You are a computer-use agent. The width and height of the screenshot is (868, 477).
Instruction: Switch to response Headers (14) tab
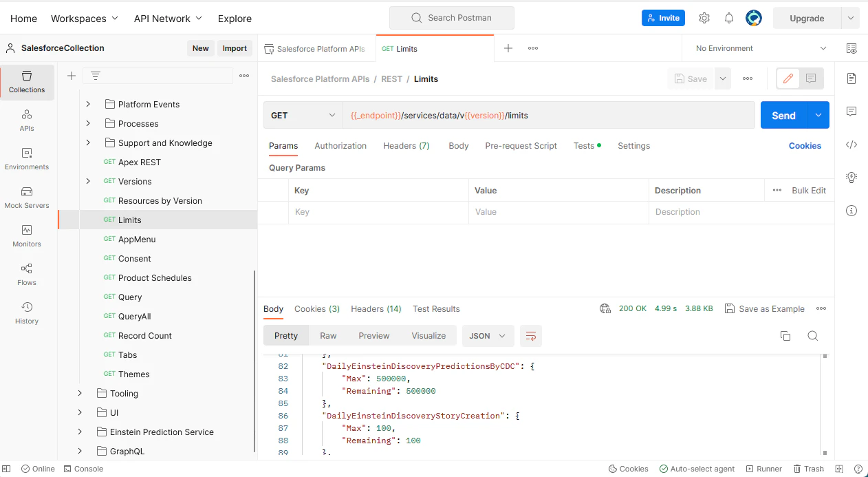click(376, 309)
